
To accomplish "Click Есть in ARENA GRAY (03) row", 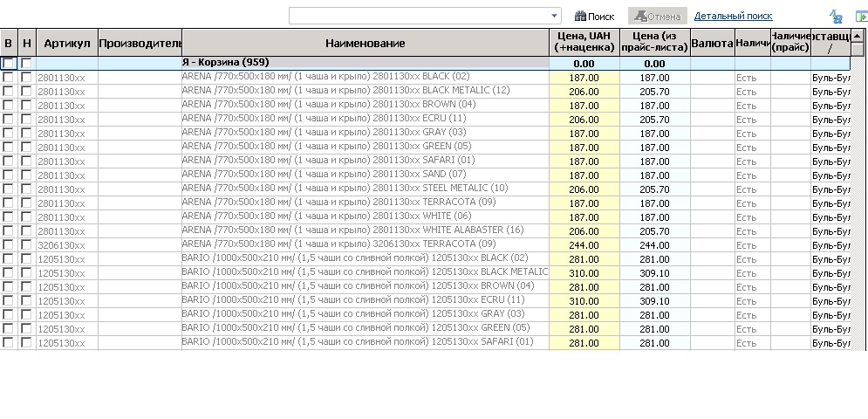I will click(746, 134).
